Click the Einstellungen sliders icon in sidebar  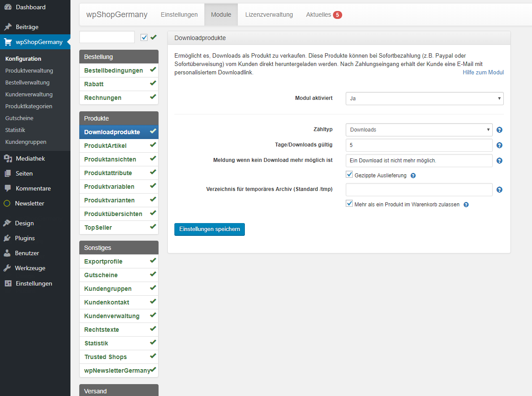click(7, 283)
